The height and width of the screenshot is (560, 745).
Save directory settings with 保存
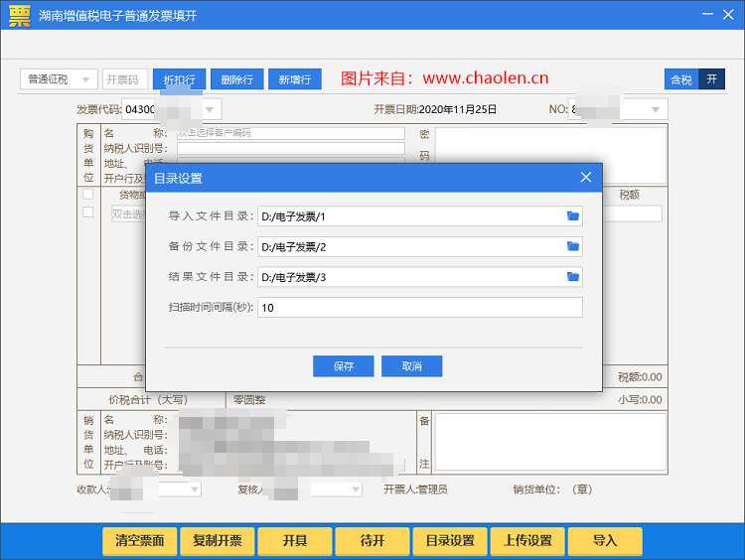click(x=343, y=366)
